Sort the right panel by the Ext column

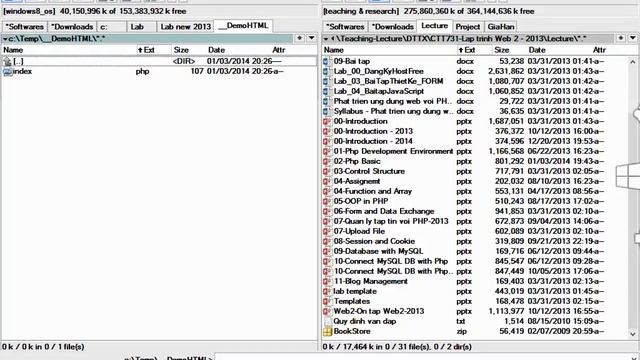(467, 50)
